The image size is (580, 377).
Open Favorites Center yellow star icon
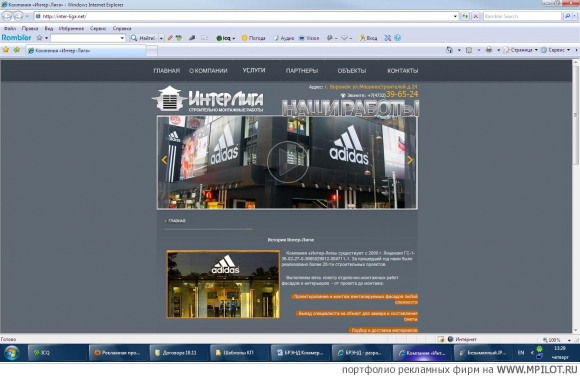pos(6,50)
